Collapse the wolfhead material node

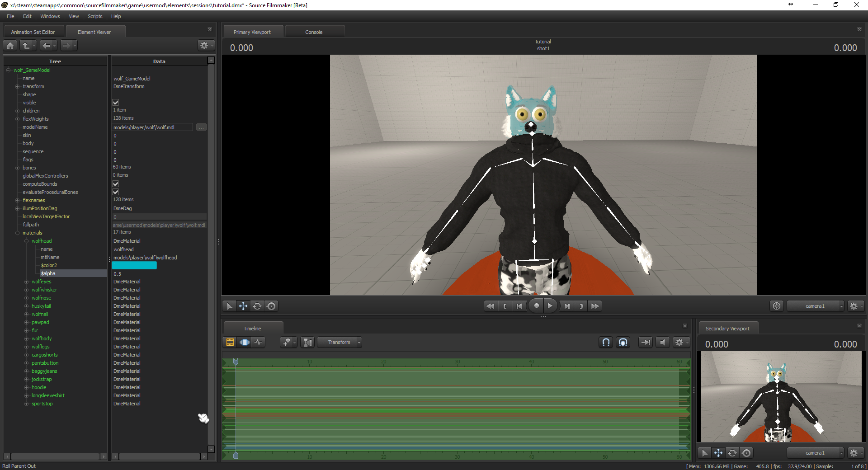coord(26,241)
